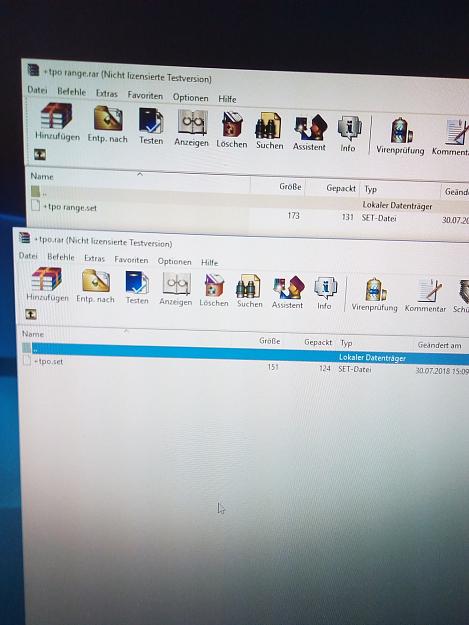
Task: Click packed value 131 of +tpo range.set
Action: pos(347,217)
